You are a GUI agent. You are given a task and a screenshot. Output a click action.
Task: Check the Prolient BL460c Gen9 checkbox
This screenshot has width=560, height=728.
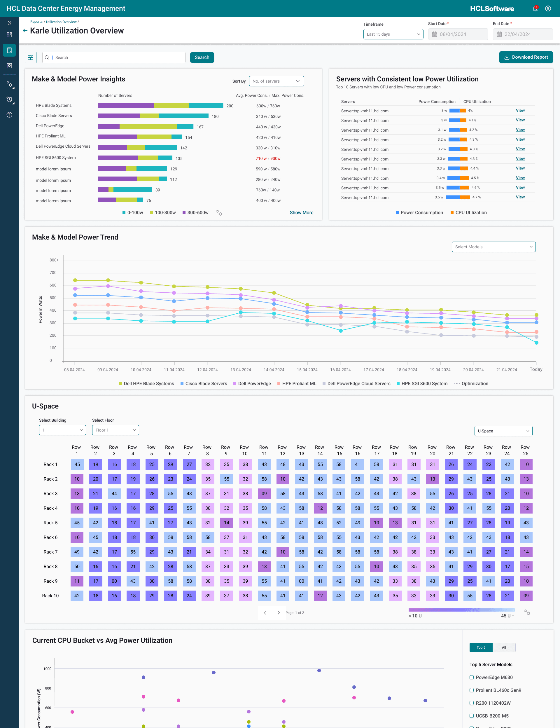coord(471,690)
